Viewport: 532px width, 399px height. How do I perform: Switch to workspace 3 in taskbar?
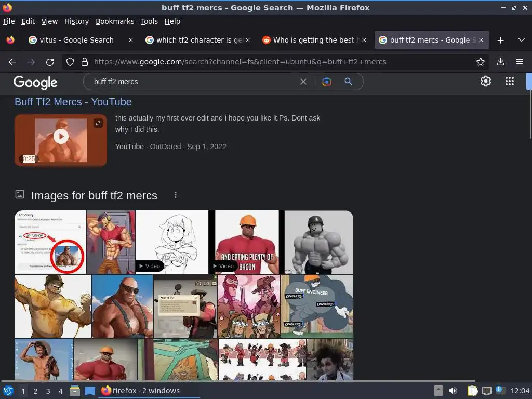pos(48,391)
